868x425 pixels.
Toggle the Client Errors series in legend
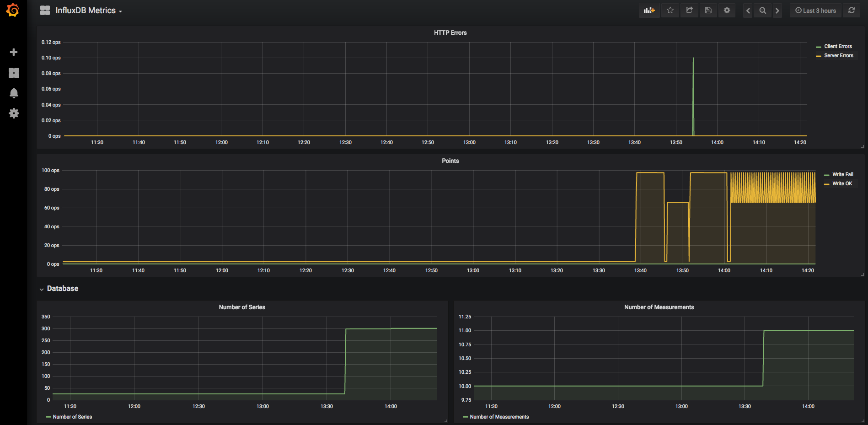tap(838, 46)
